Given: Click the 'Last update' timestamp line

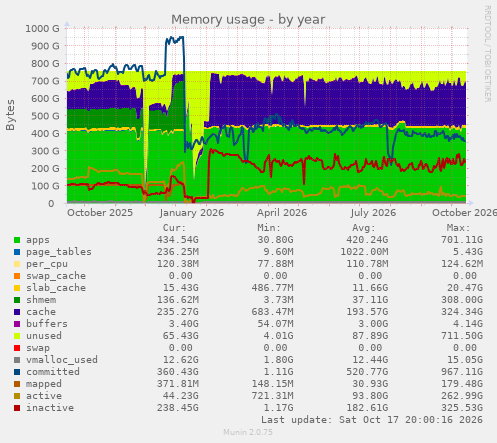Looking at the screenshot, I should click(372, 420).
